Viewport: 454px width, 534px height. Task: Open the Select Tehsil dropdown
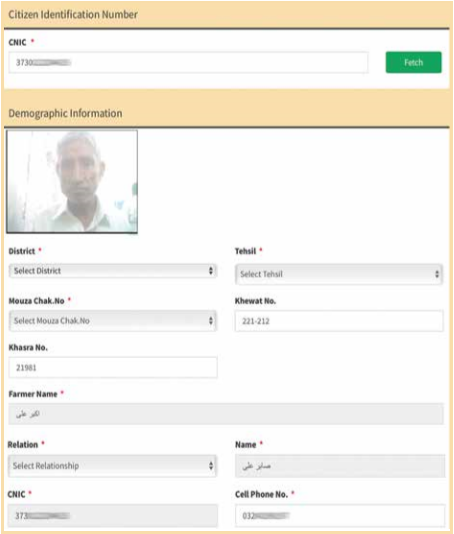[339, 274]
